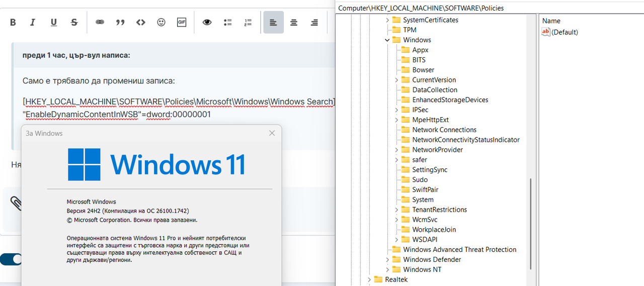Screen dimensions: 644x286
Task: Expand the TenantRestrictions key
Action: (396, 210)
